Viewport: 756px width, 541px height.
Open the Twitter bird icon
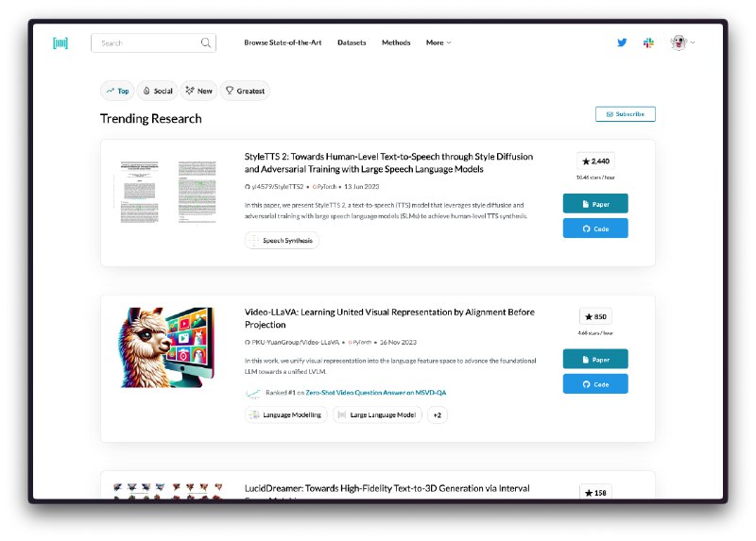click(622, 42)
